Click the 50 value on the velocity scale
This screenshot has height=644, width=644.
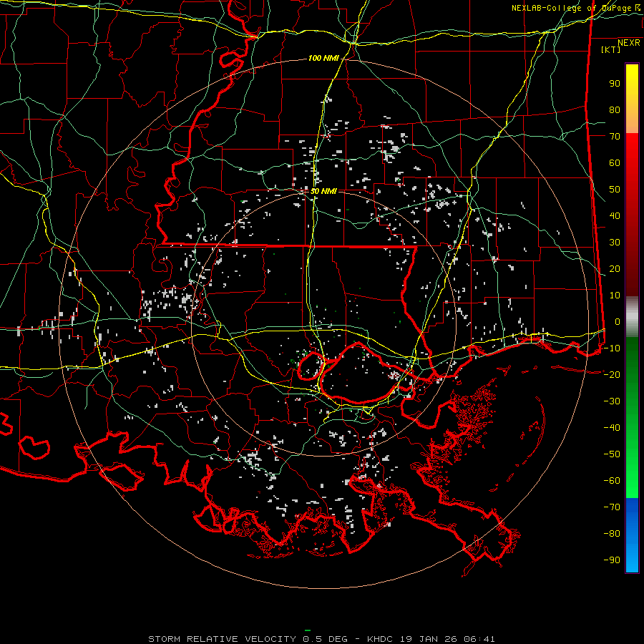click(x=615, y=190)
